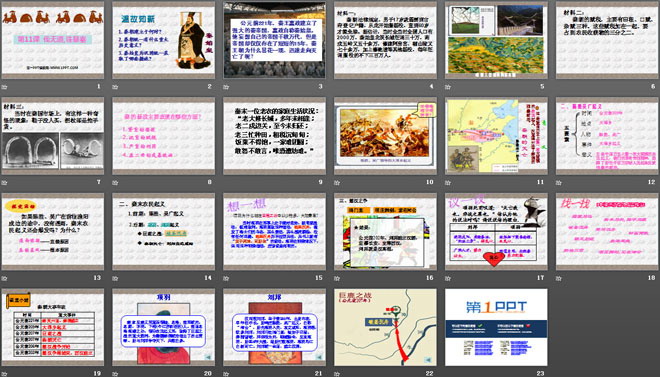Select the chronology table slide 19
The height and width of the screenshot is (377, 660).
click(53, 327)
